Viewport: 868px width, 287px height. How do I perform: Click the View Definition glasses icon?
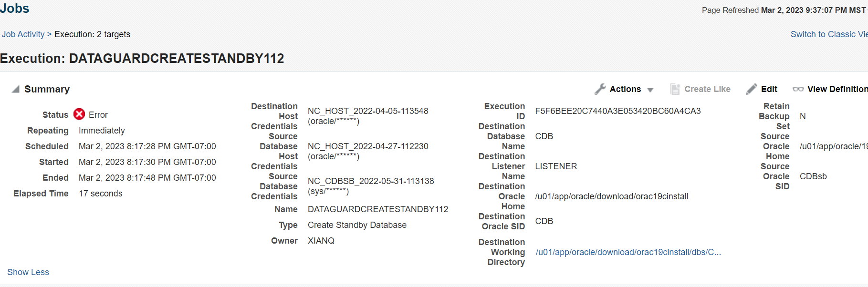(798, 89)
